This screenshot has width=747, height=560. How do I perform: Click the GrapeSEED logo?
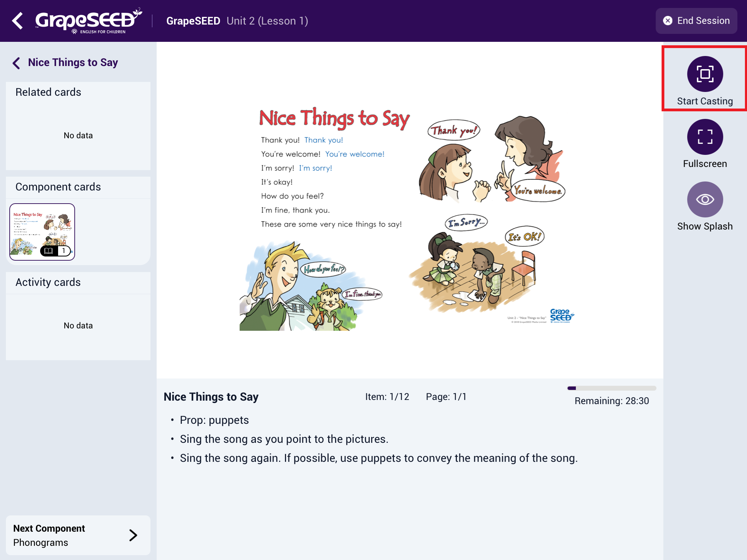coord(89,21)
